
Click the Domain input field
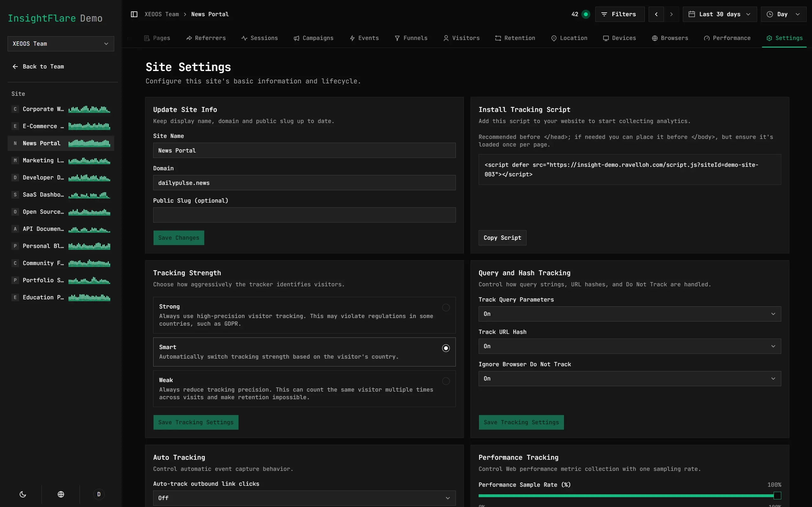(x=304, y=183)
